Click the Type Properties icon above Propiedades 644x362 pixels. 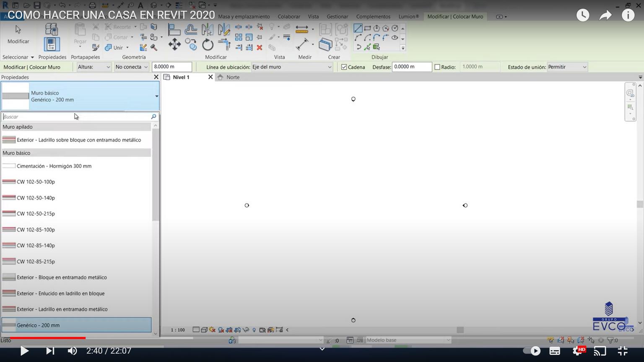pyautogui.click(x=52, y=29)
